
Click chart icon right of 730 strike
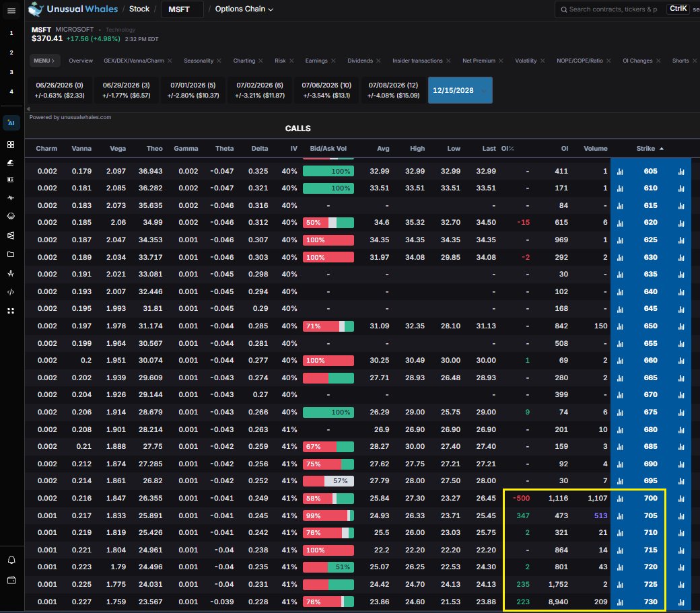point(681,602)
